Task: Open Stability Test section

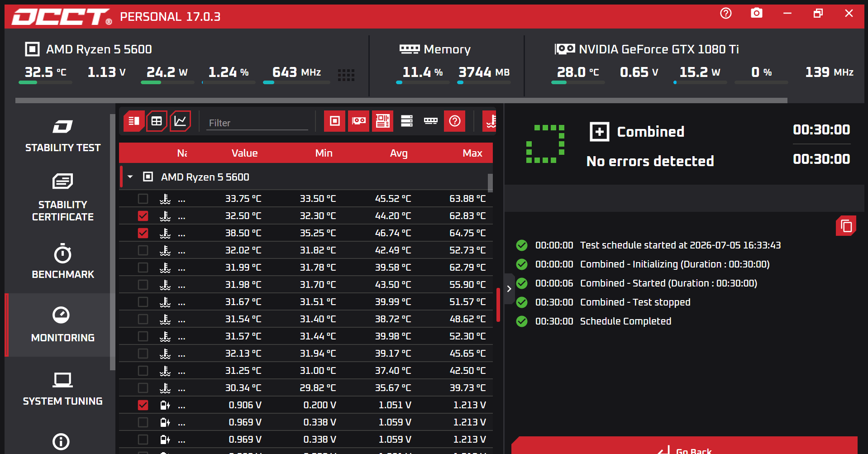Action: (63, 136)
